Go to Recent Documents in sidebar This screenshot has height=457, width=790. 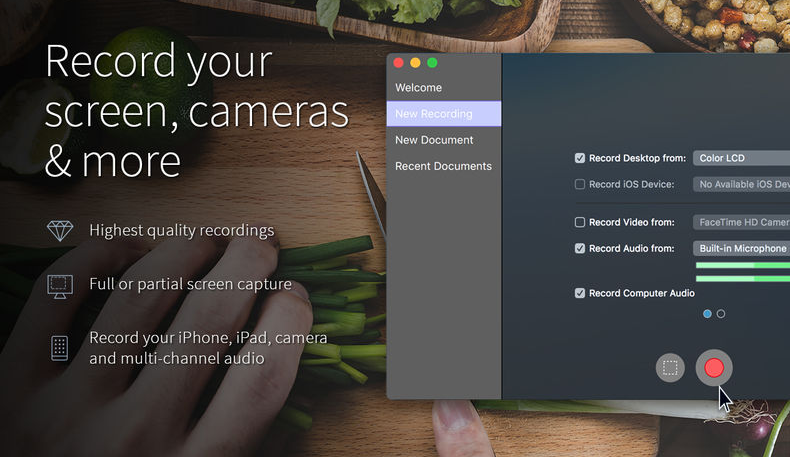point(443,166)
